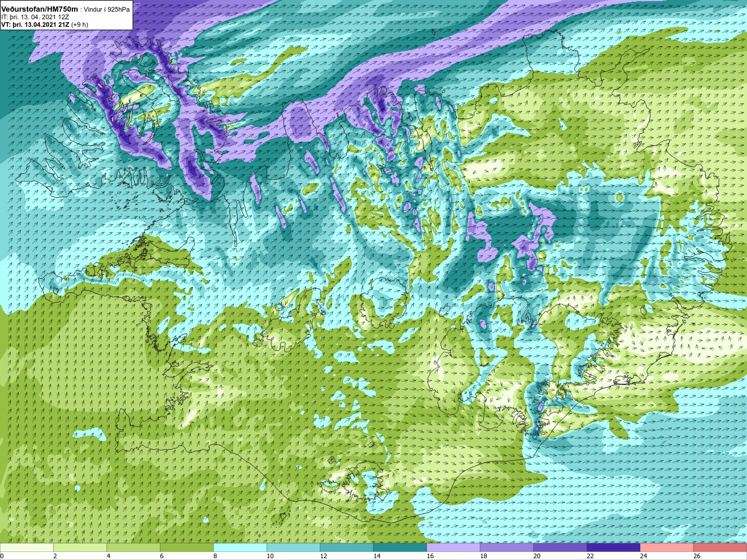Screen dimensions: 747x560
Task: Select the turquoise 10–12 legend swatch
Action: (294, 548)
